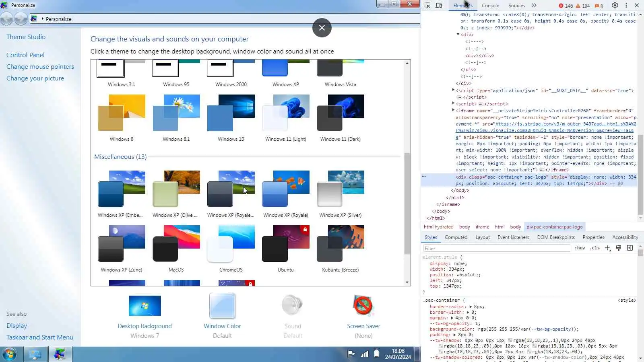The height and width of the screenshot is (362, 644).
Task: Open the first rgba(18,18,23,.03) color swatch
Action: (x=441, y=346)
